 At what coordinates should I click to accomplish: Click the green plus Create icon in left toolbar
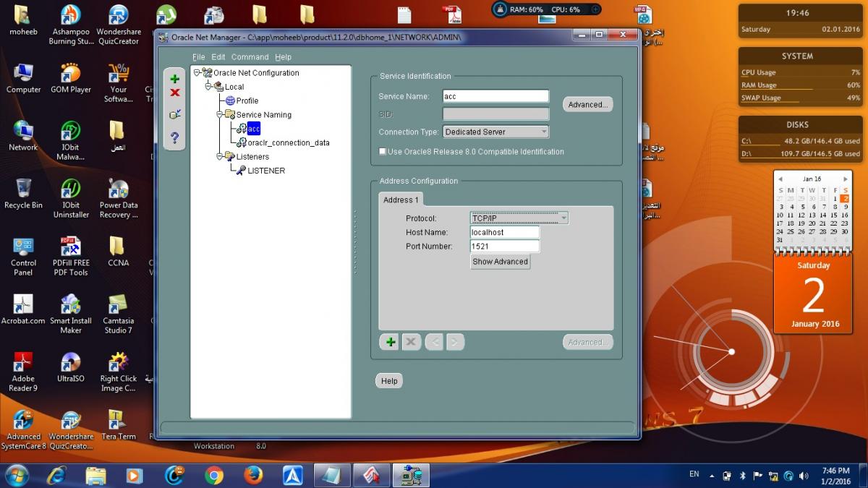(174, 79)
